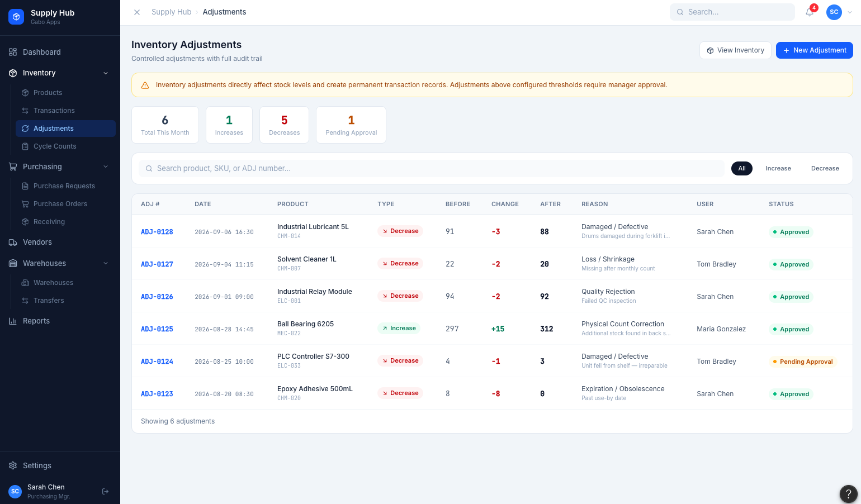
Task: Open Transfers in sidebar
Action: pos(65,301)
